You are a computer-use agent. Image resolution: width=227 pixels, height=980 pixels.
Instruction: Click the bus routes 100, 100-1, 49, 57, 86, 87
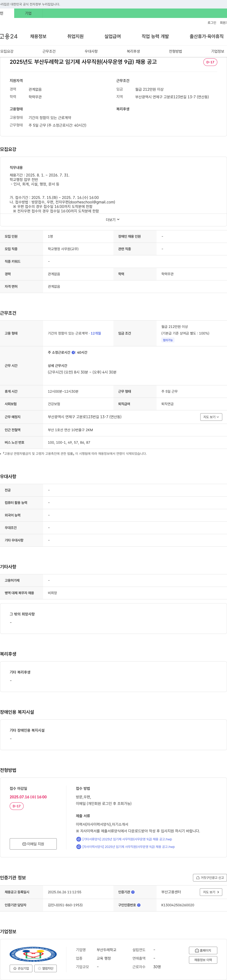(x=69, y=443)
